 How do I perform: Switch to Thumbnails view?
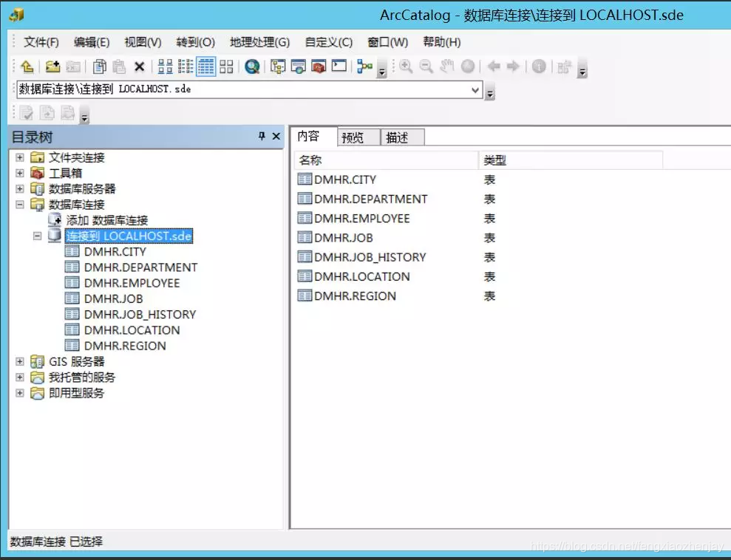[226, 66]
